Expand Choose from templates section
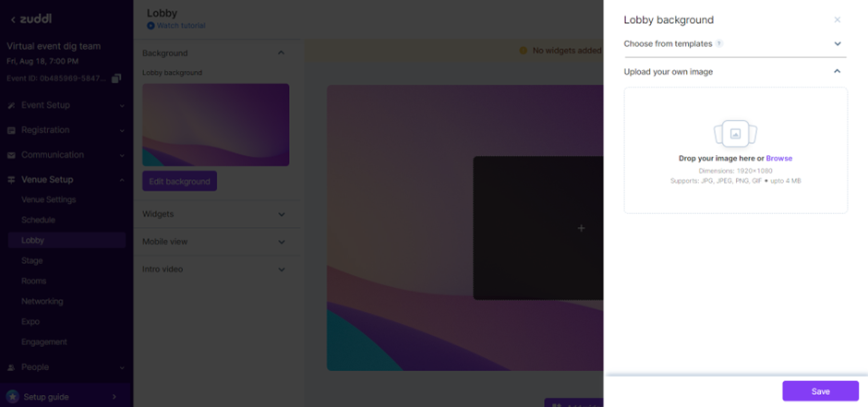The height and width of the screenshot is (407, 868). click(x=838, y=43)
